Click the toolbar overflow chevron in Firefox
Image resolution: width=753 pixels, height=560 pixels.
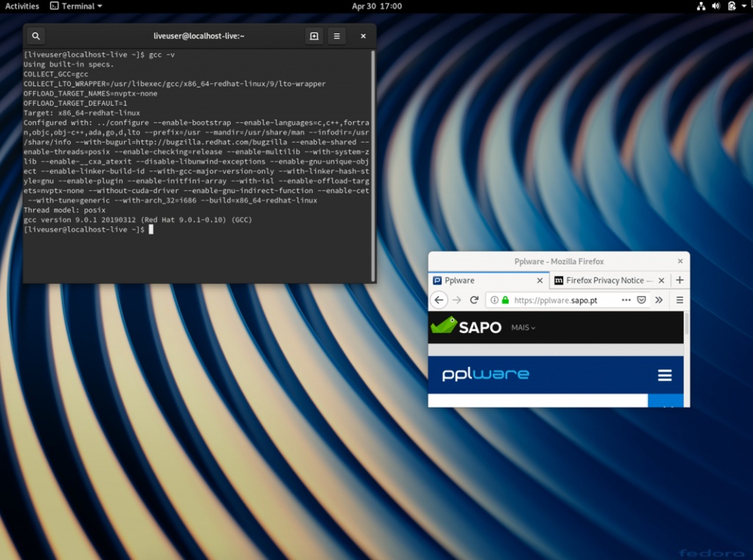659,300
